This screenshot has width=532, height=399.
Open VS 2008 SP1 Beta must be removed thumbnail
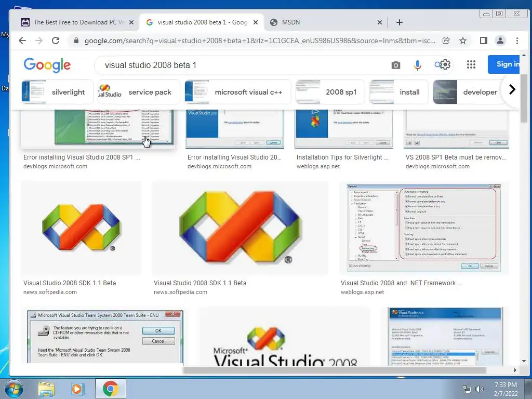456,129
